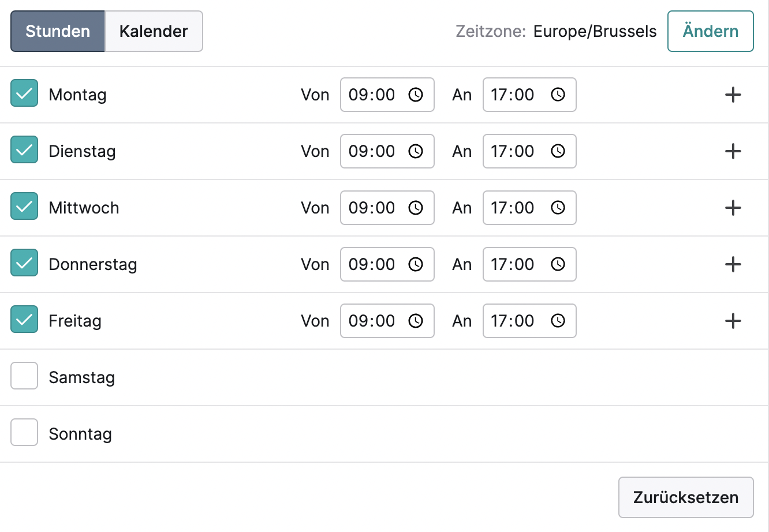Open clock picker for Montag start time

(x=416, y=95)
